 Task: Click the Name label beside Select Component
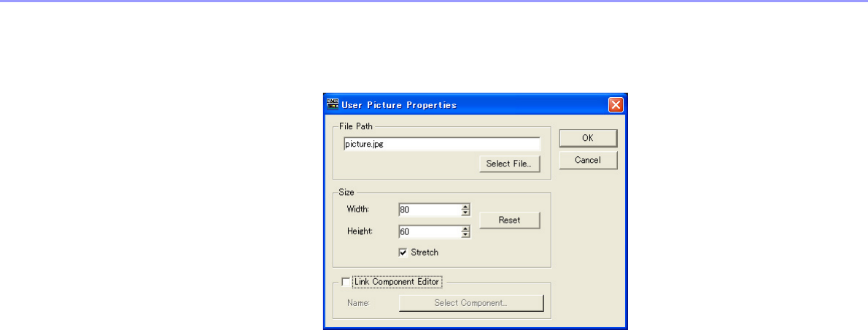point(358,304)
